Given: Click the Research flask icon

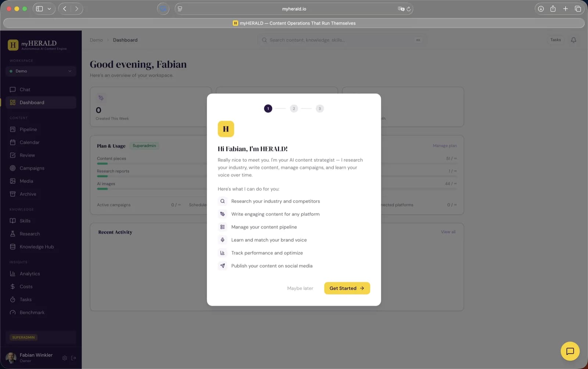Looking at the screenshot, I should [13, 234].
